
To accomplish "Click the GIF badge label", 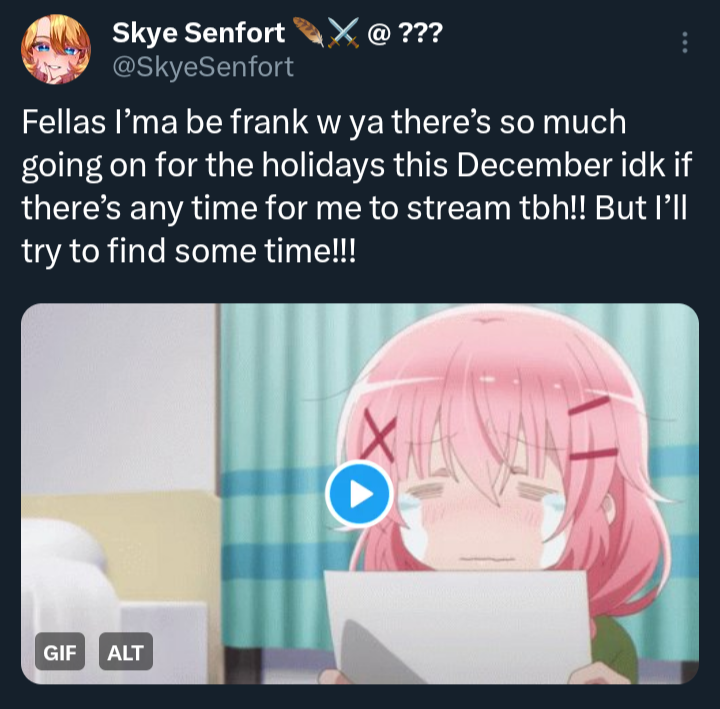I will point(60,652).
